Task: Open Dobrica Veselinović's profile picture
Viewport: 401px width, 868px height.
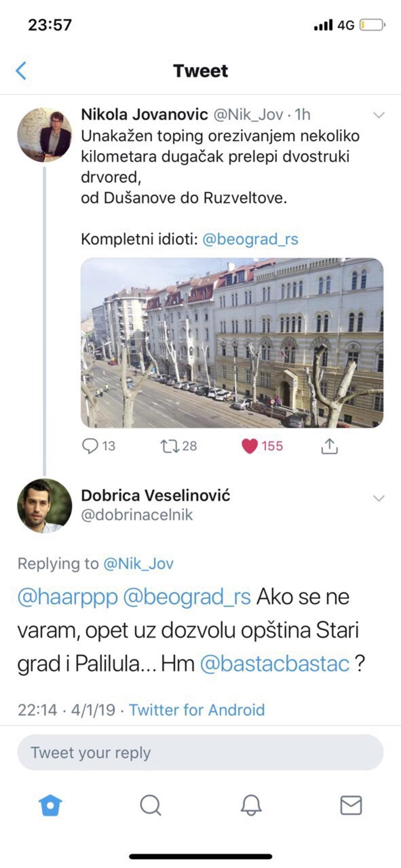Action: pos(45,506)
